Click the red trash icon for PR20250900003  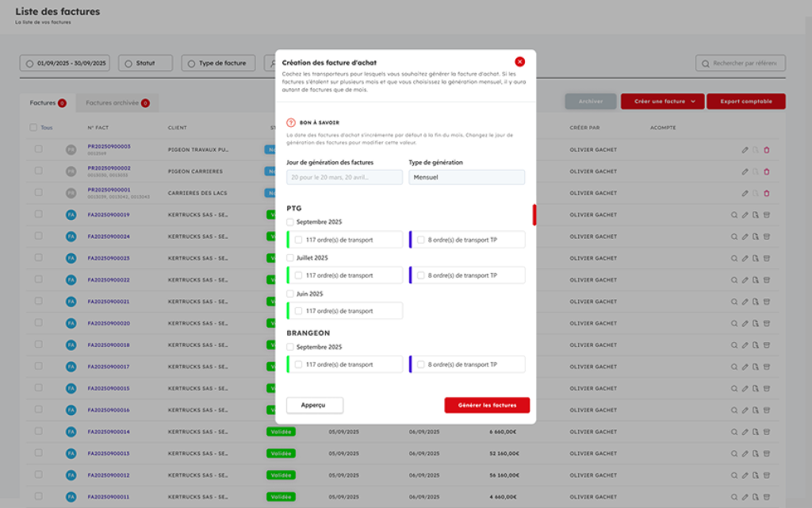click(766, 149)
